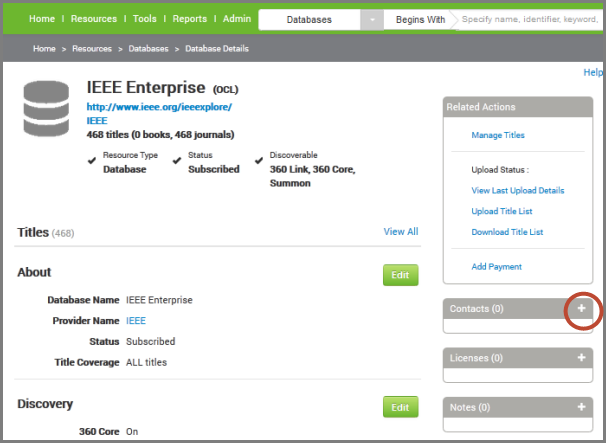Click the Related Actions panel header
This screenshot has height=443, width=606.
coord(518,107)
